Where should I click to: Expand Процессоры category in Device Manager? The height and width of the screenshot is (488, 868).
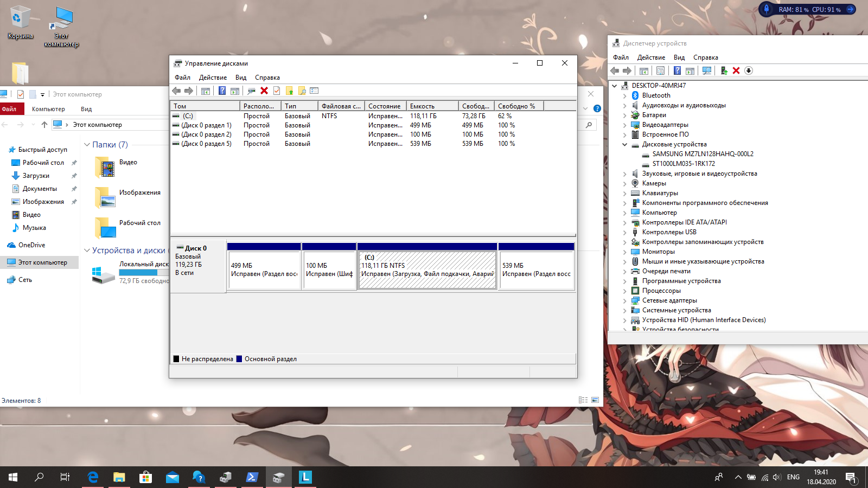[624, 291]
